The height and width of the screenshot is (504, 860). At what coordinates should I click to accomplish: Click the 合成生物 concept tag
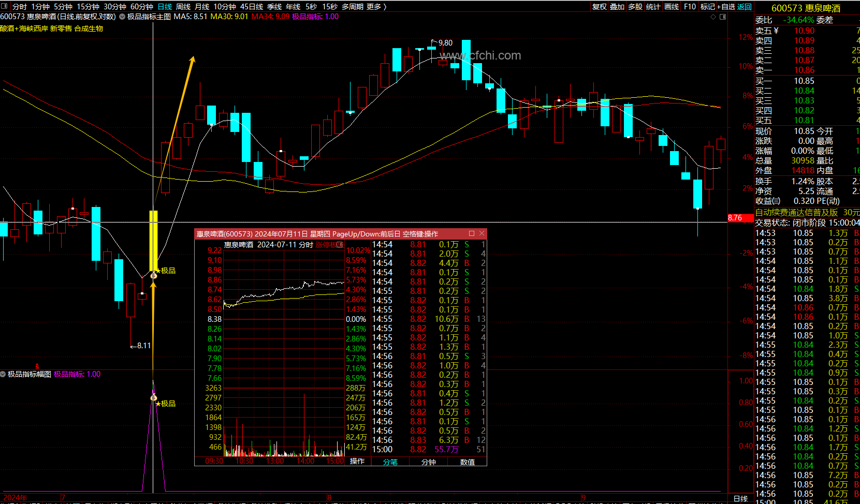coord(89,28)
